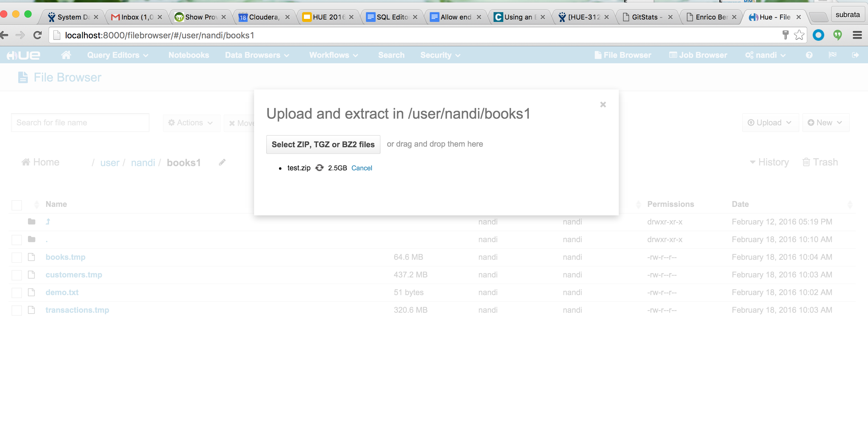Expand Security menu
Image resolution: width=868 pixels, height=435 pixels.
[x=440, y=55]
